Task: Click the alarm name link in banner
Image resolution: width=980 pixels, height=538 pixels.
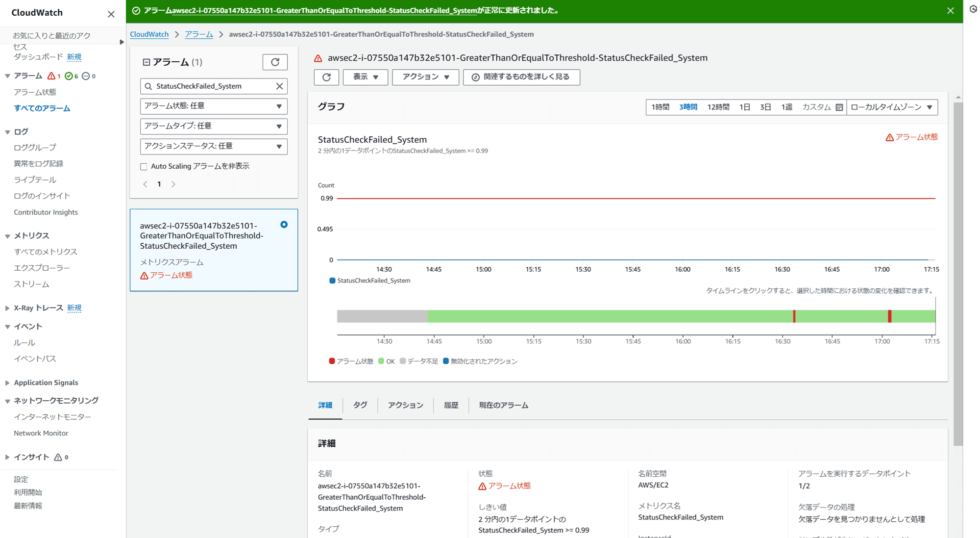Action: [x=324, y=10]
